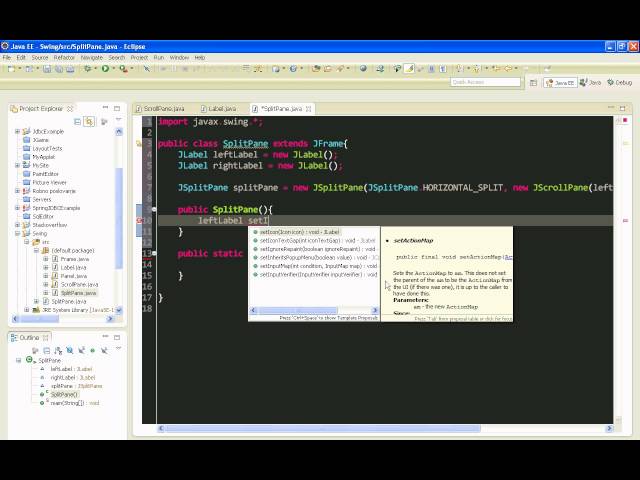This screenshot has height=480, width=640.
Task: Select setInputMap proposal in list
Action: click(314, 266)
